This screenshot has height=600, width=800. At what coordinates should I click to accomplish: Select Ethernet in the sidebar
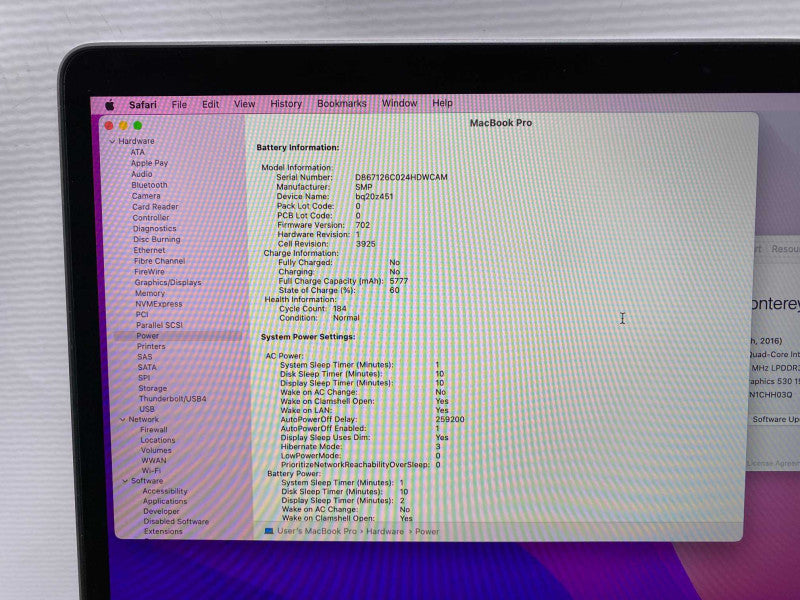click(x=149, y=250)
